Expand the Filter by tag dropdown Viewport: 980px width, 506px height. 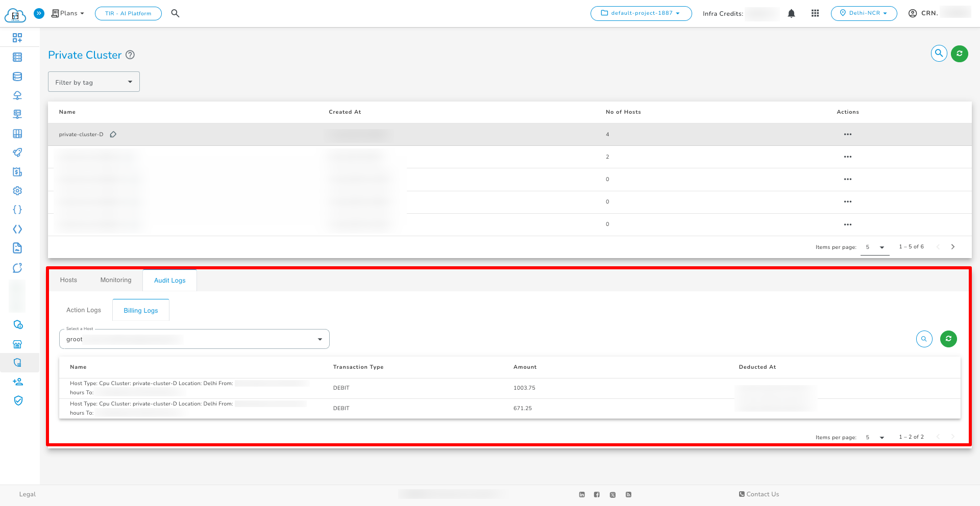click(93, 82)
